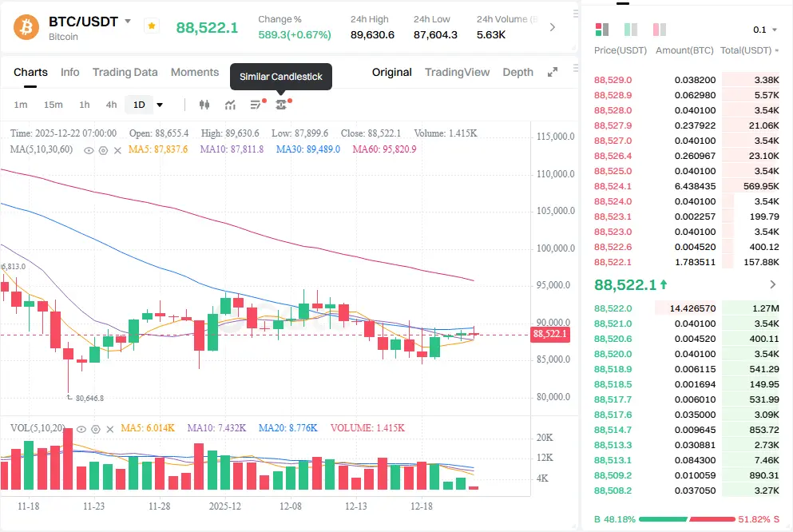Image resolution: width=793 pixels, height=532 pixels.
Task: Switch to TradingView chart mode
Action: 457,73
